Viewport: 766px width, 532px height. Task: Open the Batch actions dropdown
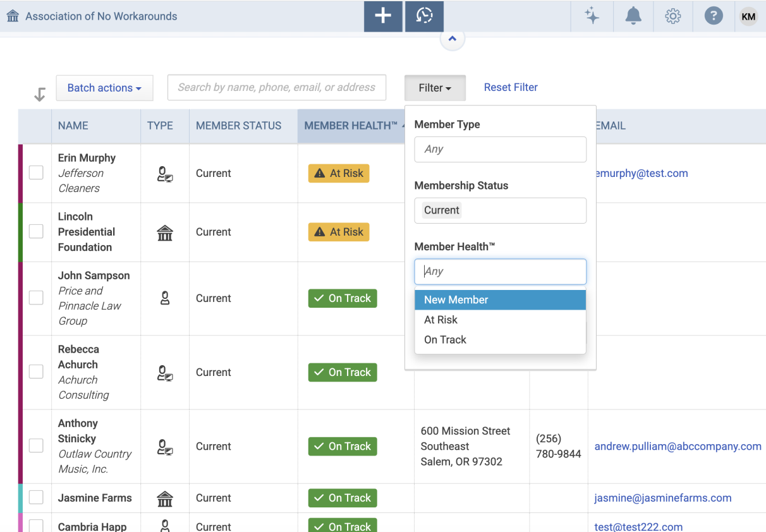click(x=104, y=88)
